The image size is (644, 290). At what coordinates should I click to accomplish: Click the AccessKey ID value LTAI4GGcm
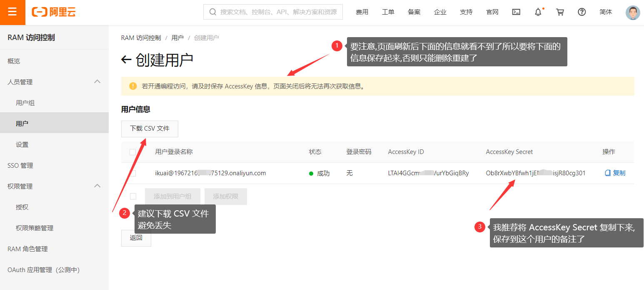[x=428, y=173]
